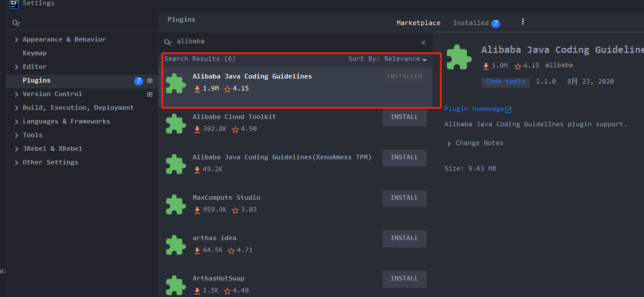
Task: Click the XenoAmess TPM plugin puzzle icon
Action: (176, 164)
